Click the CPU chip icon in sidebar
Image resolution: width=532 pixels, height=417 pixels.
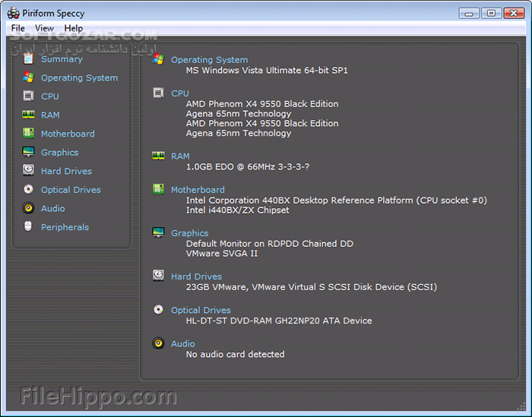[x=28, y=96]
